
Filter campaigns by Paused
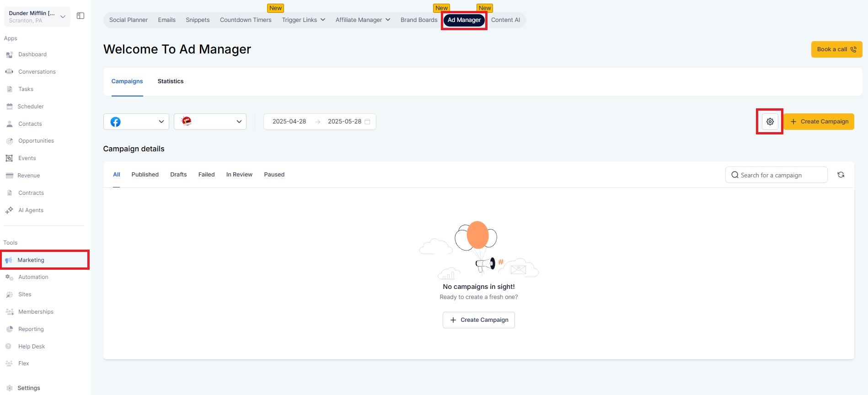[x=274, y=175]
